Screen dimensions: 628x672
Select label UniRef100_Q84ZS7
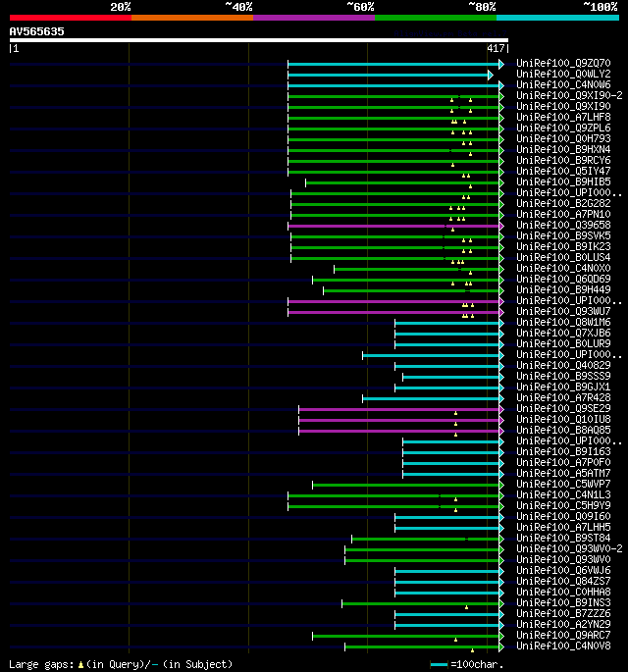(x=563, y=581)
